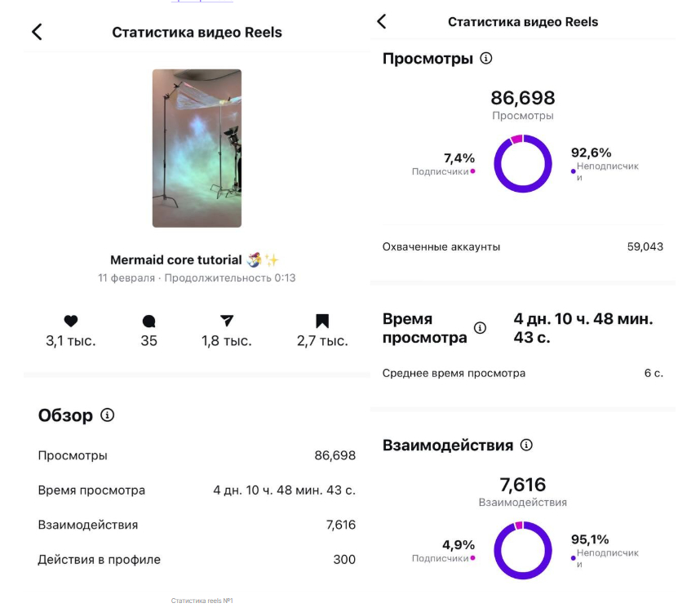The height and width of the screenshot is (612, 700).
Task: Click the Охваченные аккаунты row
Action: tap(522, 246)
